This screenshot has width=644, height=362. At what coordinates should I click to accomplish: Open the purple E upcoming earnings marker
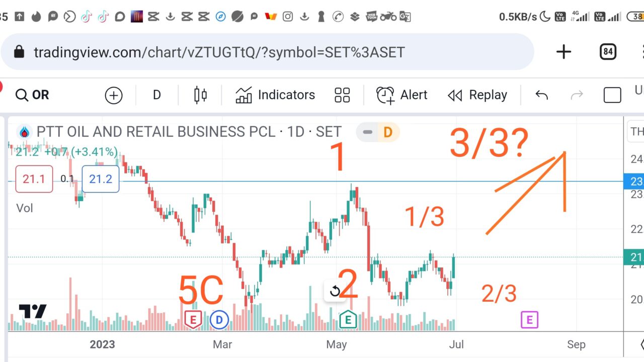click(x=529, y=319)
